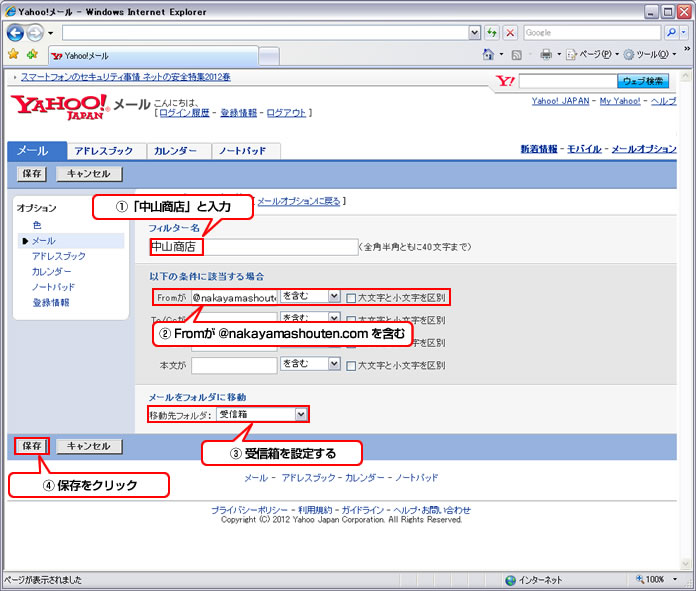This screenshot has width=696, height=591.
Task: Open Favorites Center star icon
Action: (14, 54)
